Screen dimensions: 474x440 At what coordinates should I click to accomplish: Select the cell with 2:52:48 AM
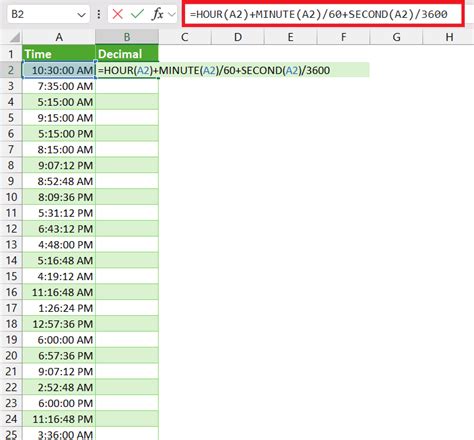coord(59,387)
